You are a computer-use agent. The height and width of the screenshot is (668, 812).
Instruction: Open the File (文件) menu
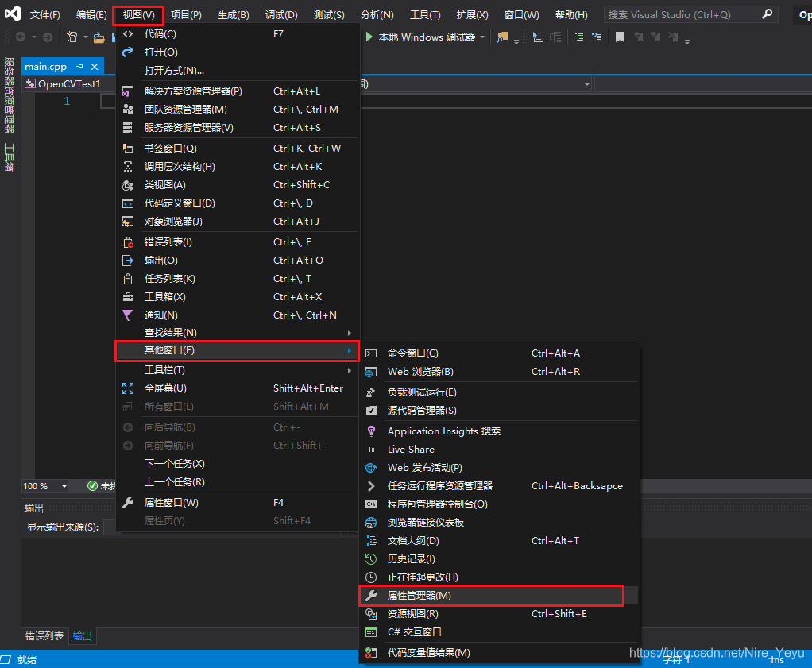[45, 15]
